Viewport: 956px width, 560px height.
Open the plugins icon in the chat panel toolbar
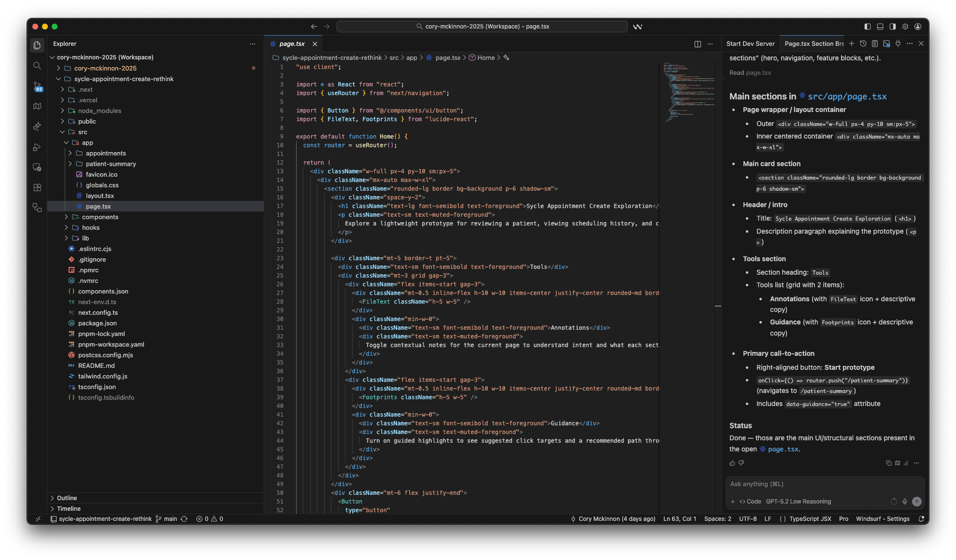coord(898,43)
